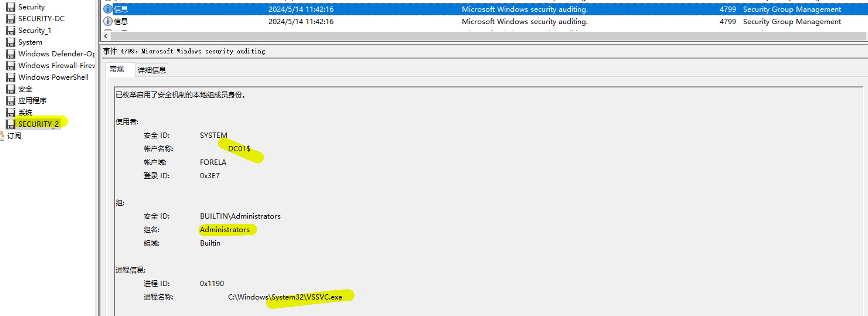Click the info icon of selected event row
Viewport: 868px width, 316px height.
tap(108, 9)
